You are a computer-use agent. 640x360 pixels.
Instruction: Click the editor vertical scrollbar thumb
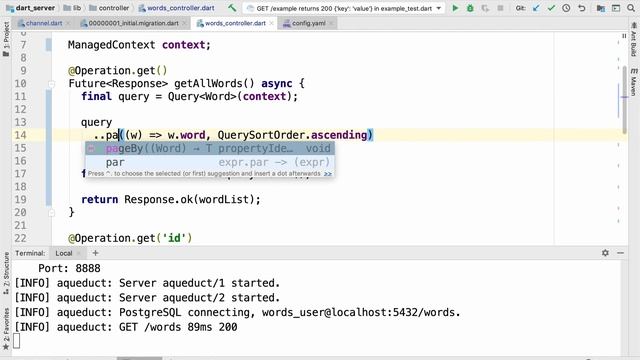click(624, 99)
